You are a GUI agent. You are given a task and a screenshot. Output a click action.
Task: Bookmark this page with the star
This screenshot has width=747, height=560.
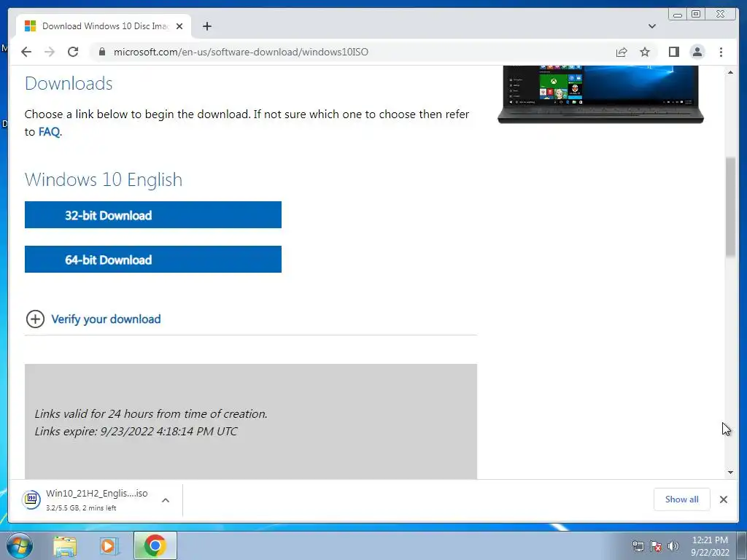[645, 52]
